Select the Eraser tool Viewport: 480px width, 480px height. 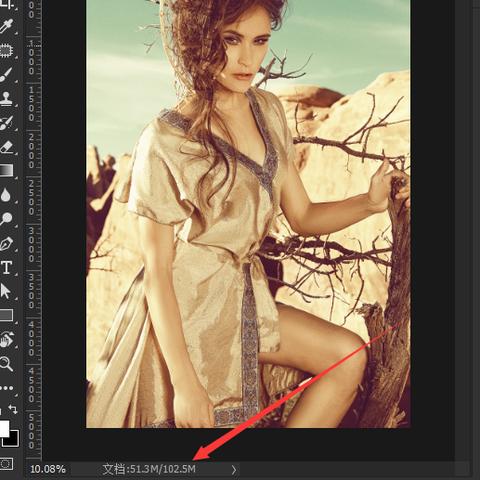pyautogui.click(x=7, y=147)
